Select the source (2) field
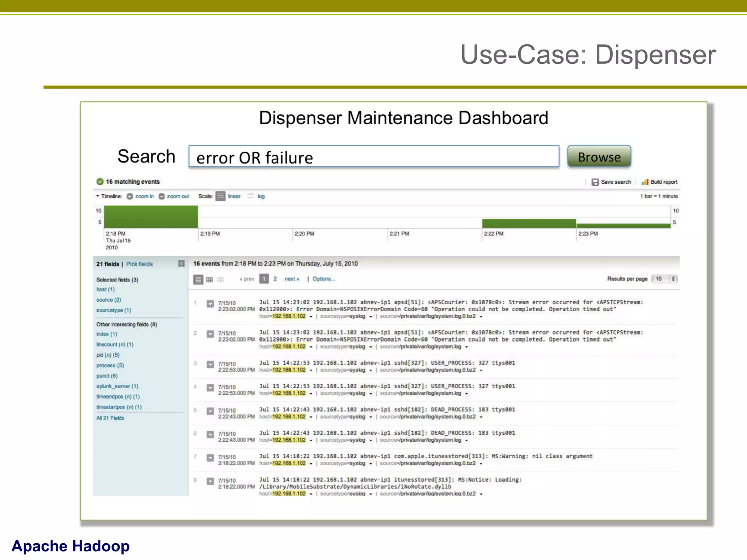The image size is (747, 560). click(x=109, y=300)
